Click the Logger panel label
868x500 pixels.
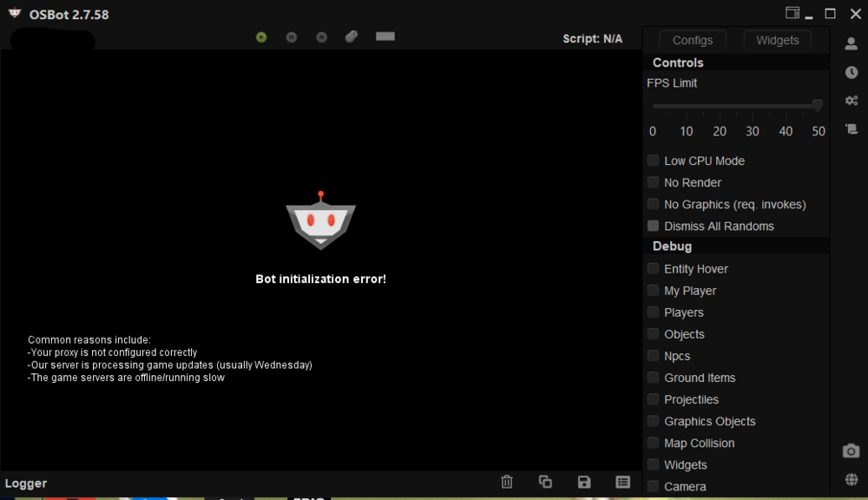point(26,484)
